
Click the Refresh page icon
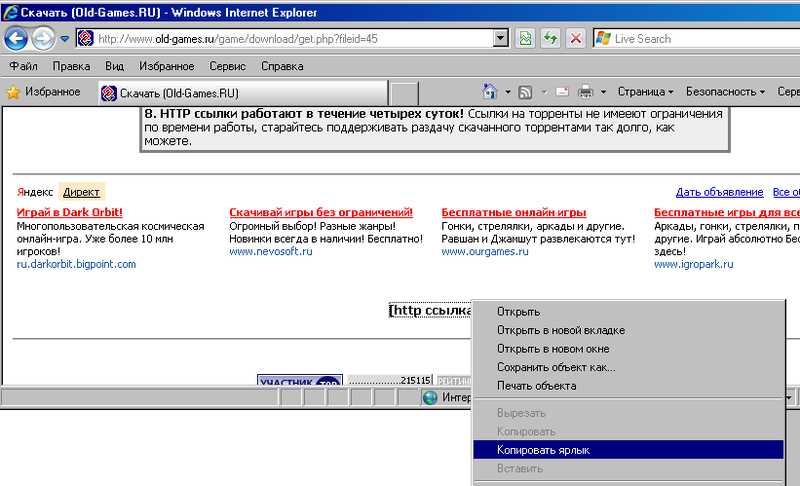(551, 38)
